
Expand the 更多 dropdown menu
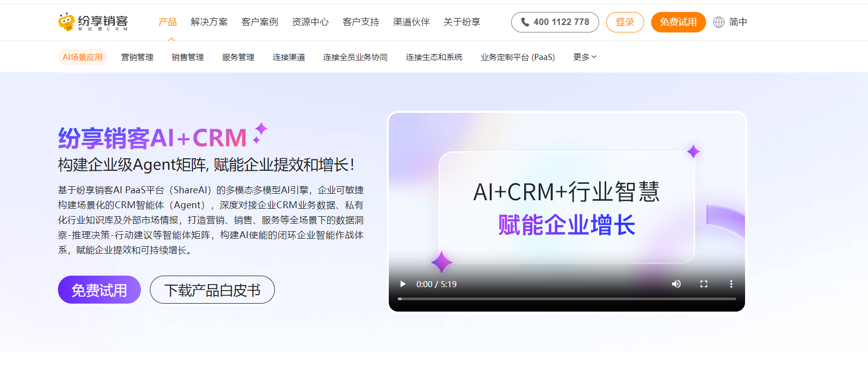tap(585, 57)
